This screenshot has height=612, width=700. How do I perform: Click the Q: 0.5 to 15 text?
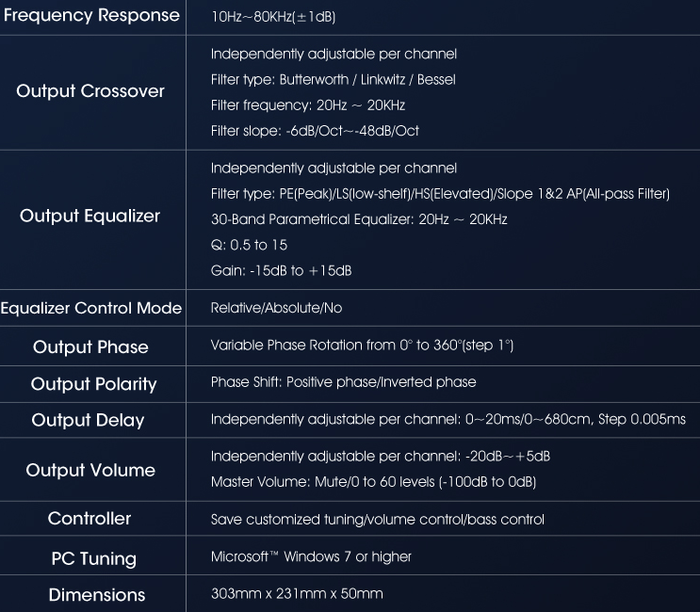[x=249, y=245]
